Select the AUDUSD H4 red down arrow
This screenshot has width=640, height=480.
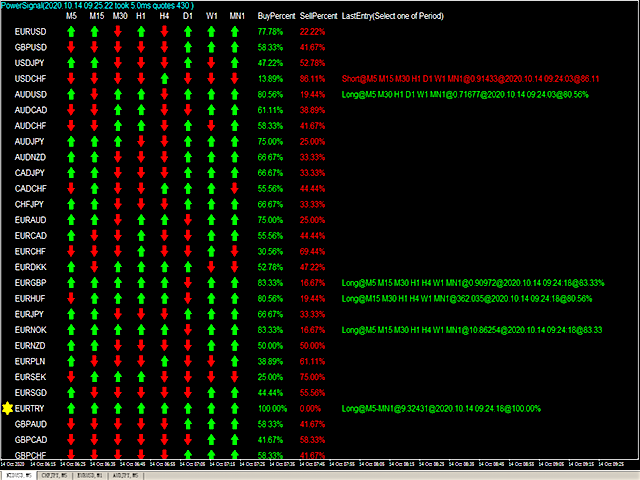165,94
